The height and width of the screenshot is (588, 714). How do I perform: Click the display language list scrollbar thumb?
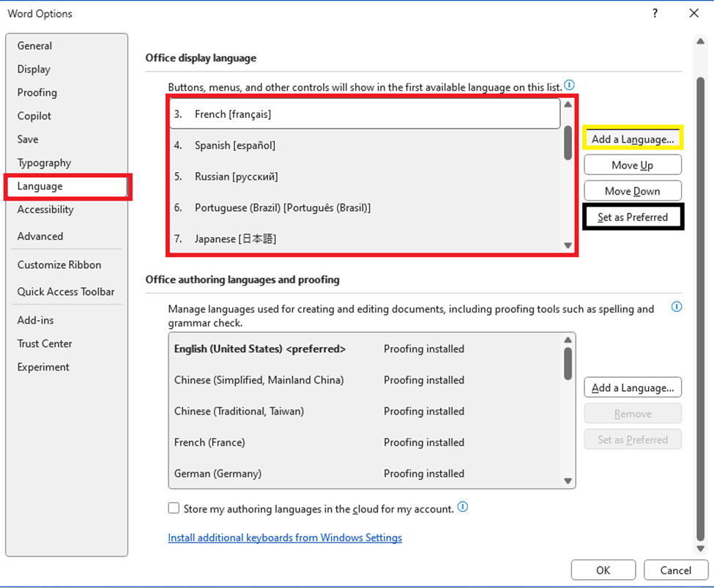(568, 143)
